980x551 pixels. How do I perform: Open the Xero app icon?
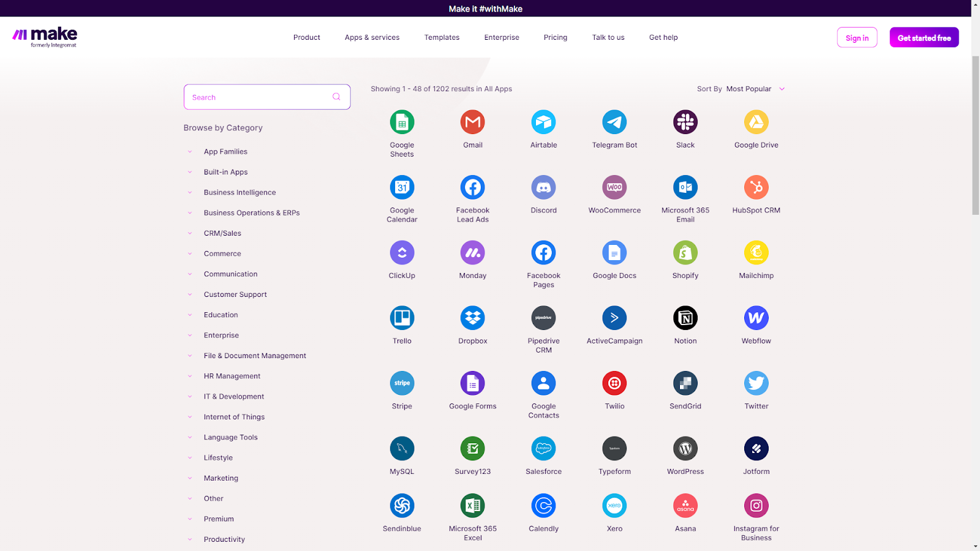click(x=614, y=506)
